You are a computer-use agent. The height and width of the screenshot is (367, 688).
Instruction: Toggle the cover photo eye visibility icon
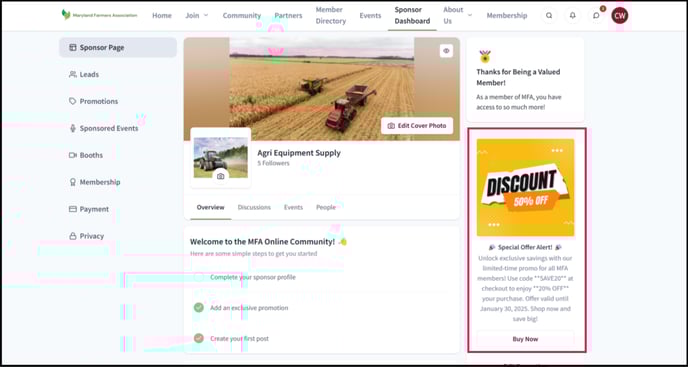coord(446,51)
